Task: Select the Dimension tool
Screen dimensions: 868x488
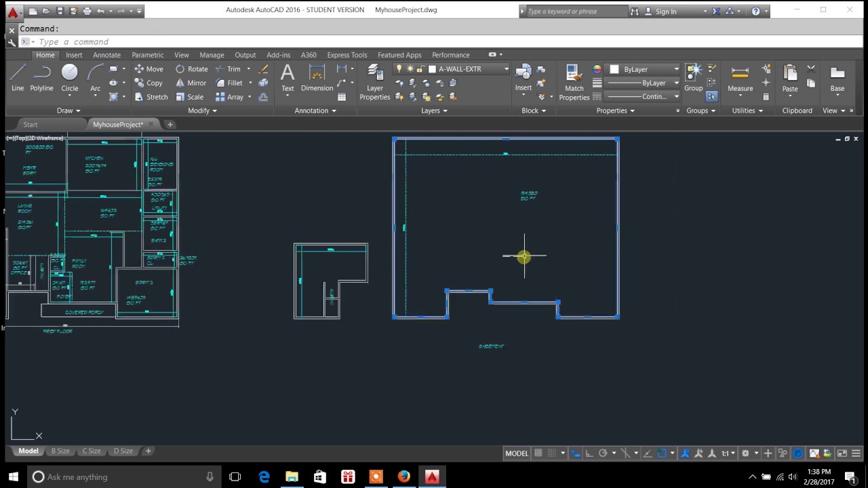Action: coord(317,77)
